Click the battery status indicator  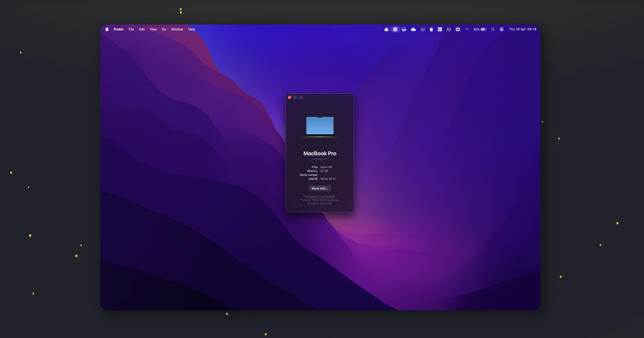point(480,30)
